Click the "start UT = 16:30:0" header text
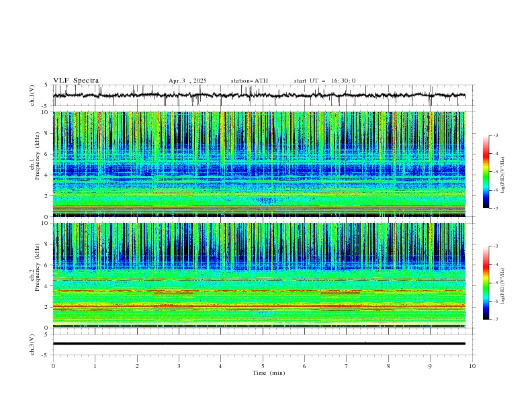This screenshot has height=411, width=532. (324, 81)
